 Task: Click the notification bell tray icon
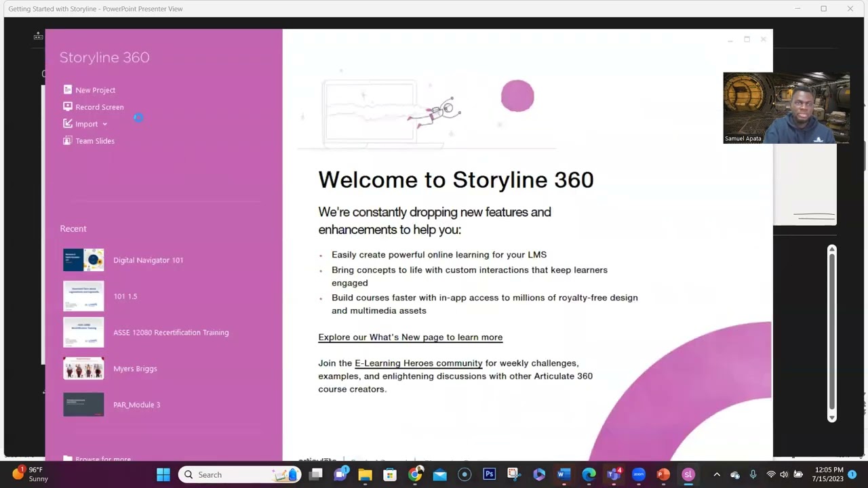coord(852,474)
